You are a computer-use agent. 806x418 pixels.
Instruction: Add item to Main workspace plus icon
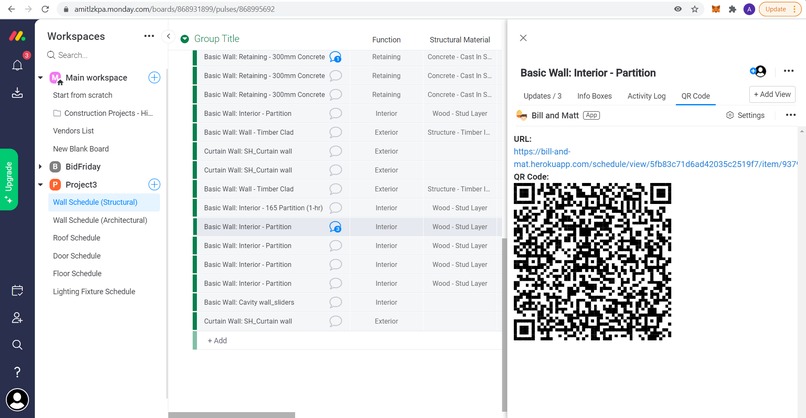point(154,78)
